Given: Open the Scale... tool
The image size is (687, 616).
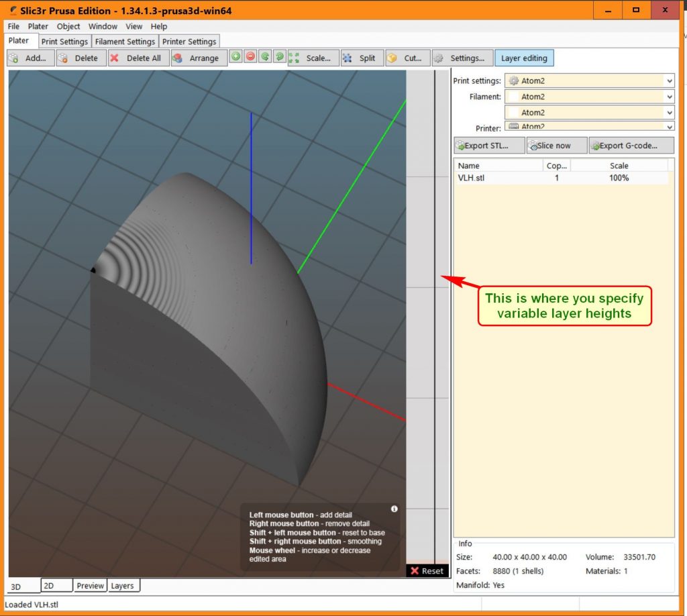Looking at the screenshot, I should (313, 58).
